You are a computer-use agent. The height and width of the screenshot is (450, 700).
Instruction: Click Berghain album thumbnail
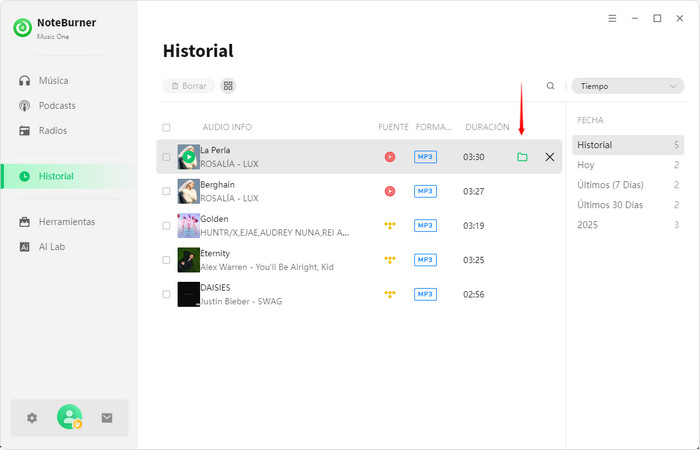point(188,191)
